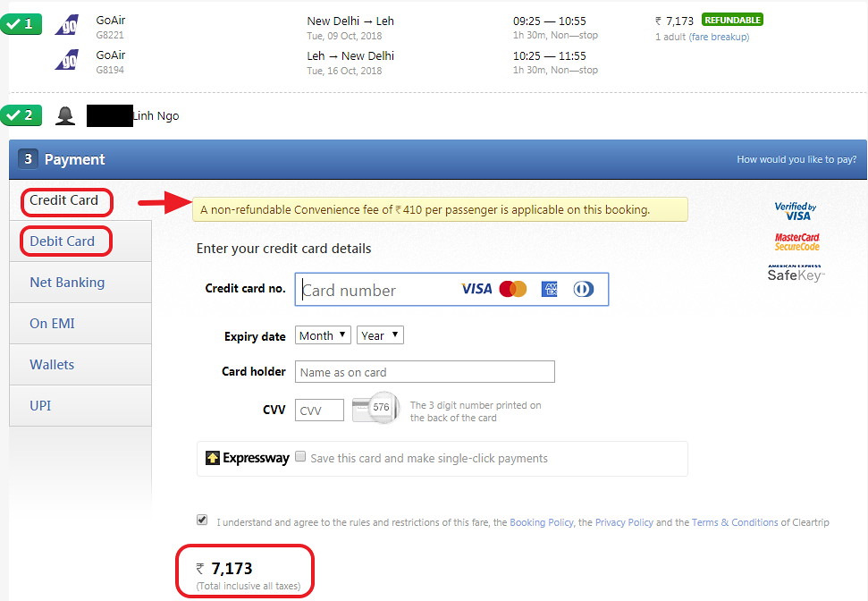Select the Credit Card payment tab
This screenshot has width=868, height=601.
coord(64,200)
